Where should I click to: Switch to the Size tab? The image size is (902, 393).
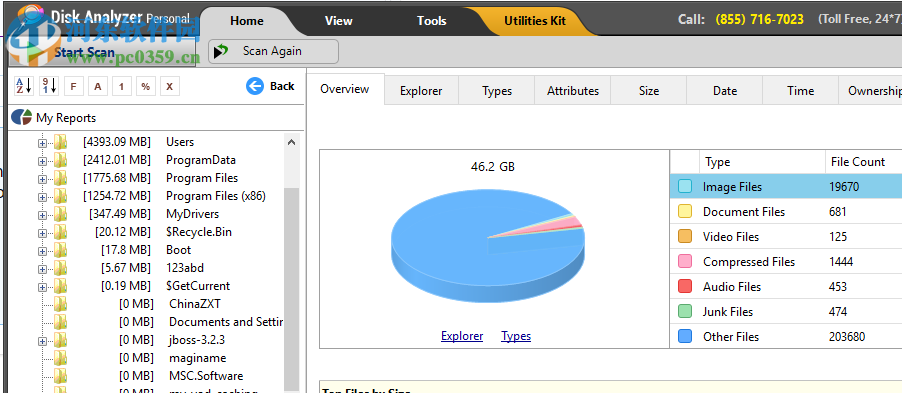tap(649, 91)
